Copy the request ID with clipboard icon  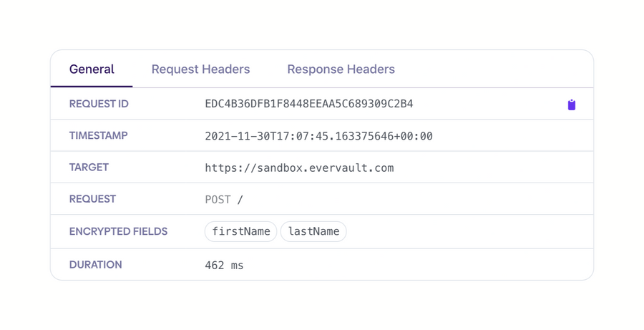coord(571,105)
